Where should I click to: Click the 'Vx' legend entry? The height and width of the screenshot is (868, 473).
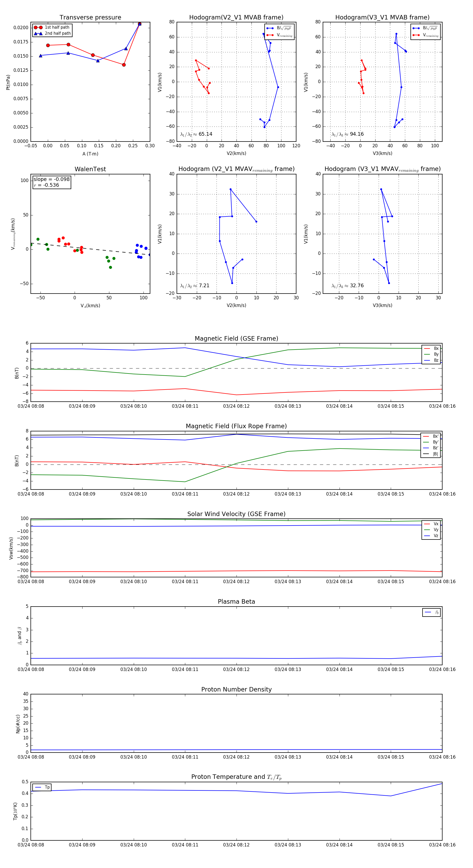(x=431, y=524)
